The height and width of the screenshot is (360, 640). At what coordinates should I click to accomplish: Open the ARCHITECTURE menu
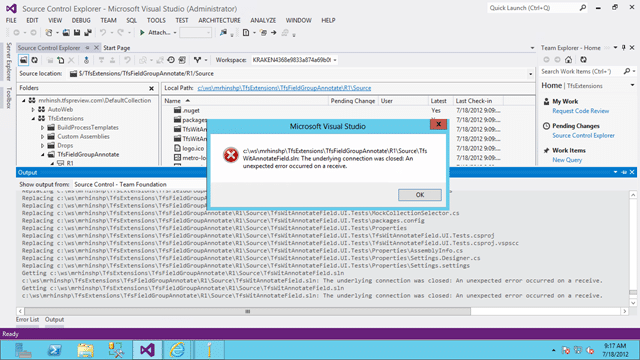[x=219, y=20]
